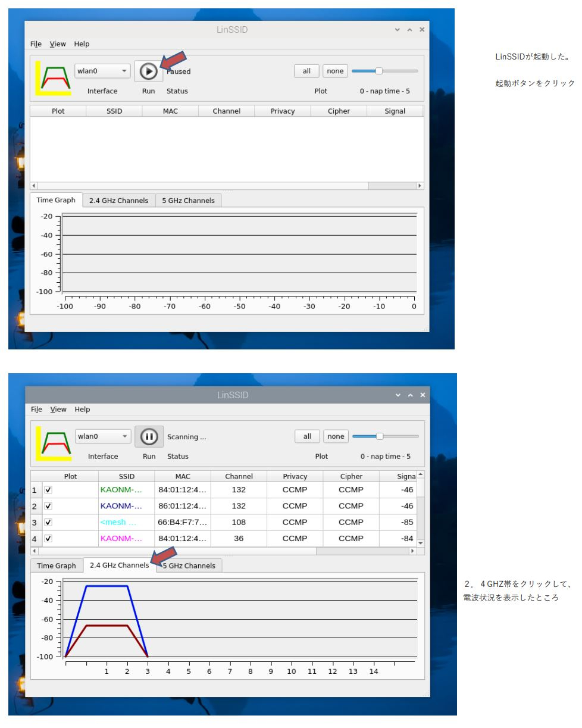The height and width of the screenshot is (728, 582).
Task: Click the 'all' plot selection button
Action: pyautogui.click(x=306, y=70)
